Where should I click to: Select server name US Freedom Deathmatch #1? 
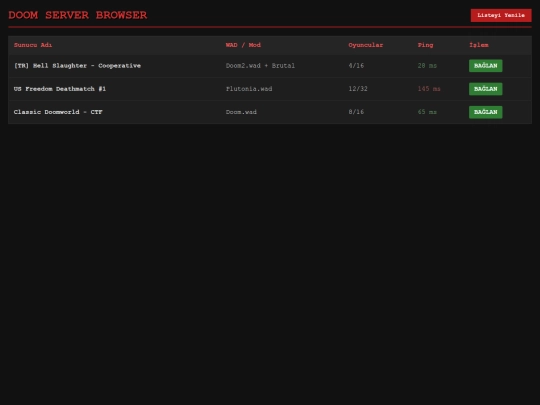click(60, 89)
